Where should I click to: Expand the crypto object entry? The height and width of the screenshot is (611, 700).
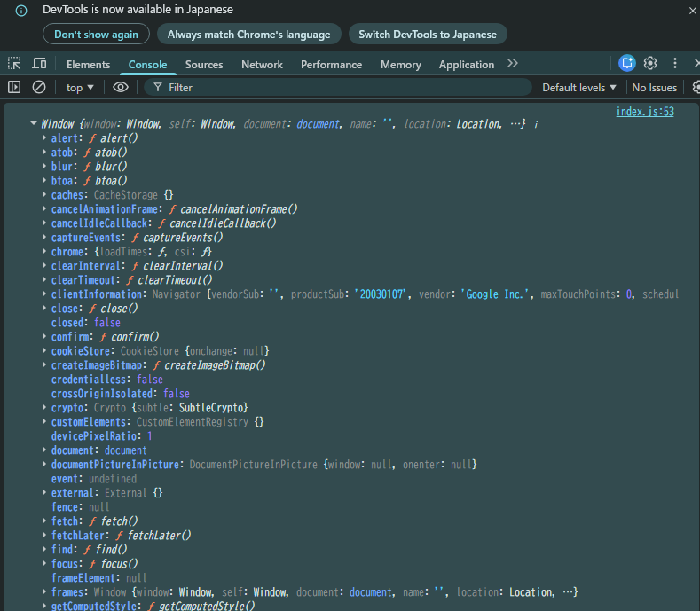click(x=43, y=408)
